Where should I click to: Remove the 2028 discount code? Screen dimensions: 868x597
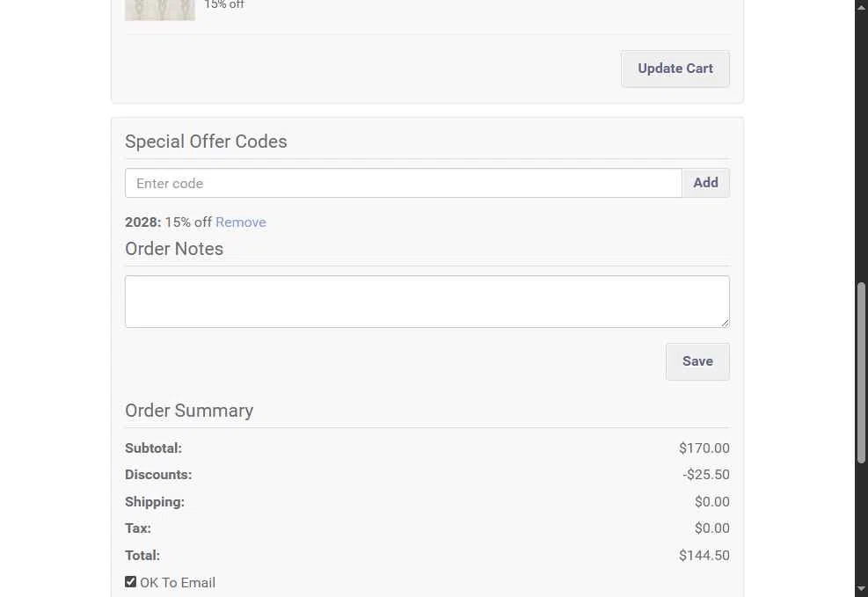(x=241, y=222)
